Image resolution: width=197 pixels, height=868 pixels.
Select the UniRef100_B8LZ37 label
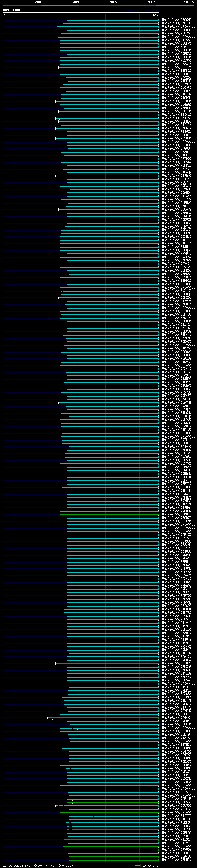coord(176,830)
